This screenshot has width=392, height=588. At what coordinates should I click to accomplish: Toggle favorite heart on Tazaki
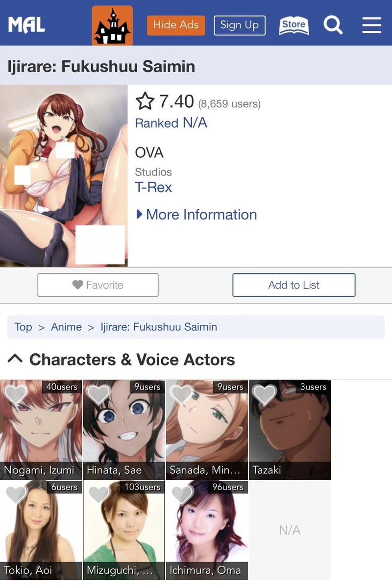tap(265, 394)
